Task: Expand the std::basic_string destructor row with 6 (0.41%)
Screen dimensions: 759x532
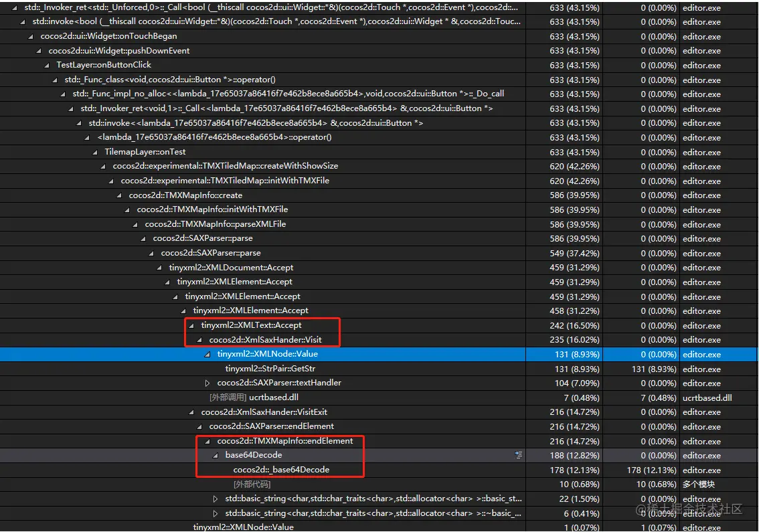Action: [216, 513]
